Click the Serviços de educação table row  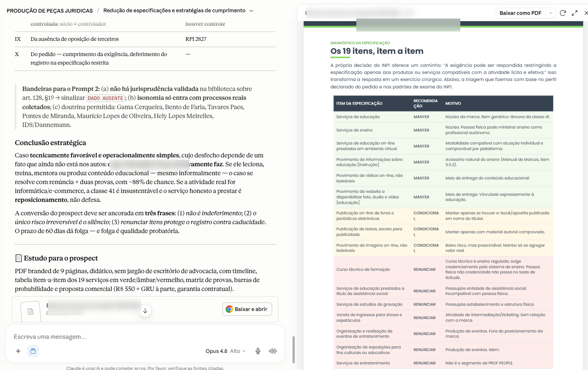click(443, 117)
